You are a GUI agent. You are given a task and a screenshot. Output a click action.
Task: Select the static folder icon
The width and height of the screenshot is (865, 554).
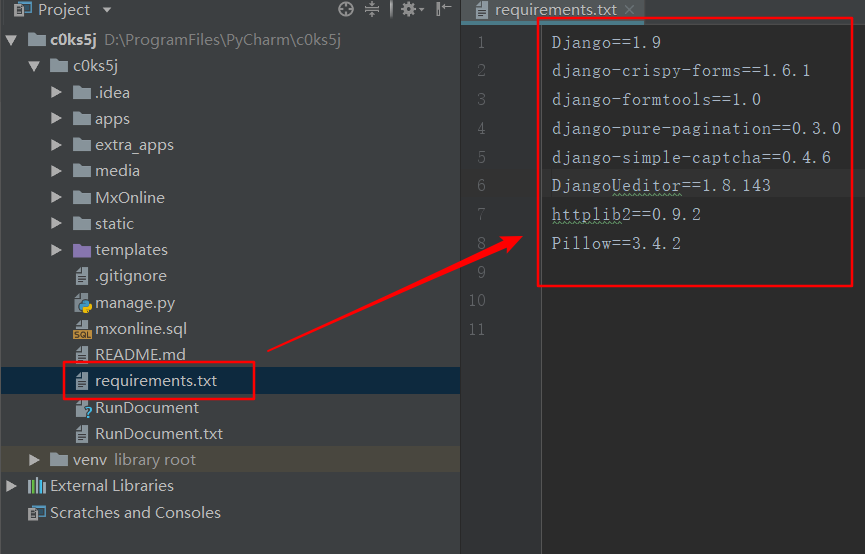point(82,223)
